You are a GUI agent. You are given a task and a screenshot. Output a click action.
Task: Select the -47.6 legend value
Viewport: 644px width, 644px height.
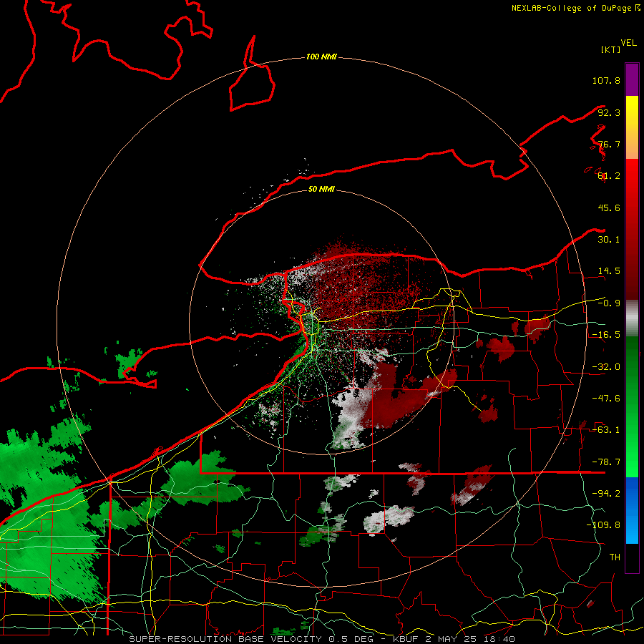click(606, 399)
